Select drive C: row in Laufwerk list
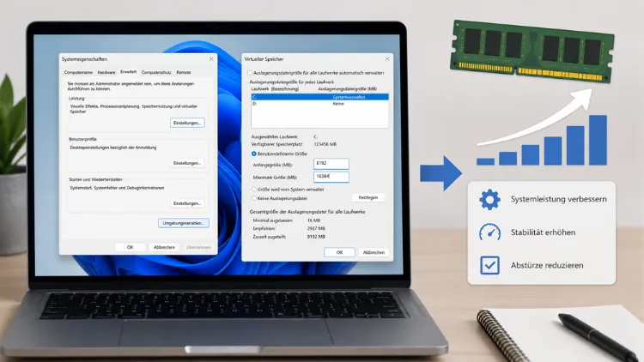Image resolution: width=644 pixels, height=362 pixels. coord(320,97)
